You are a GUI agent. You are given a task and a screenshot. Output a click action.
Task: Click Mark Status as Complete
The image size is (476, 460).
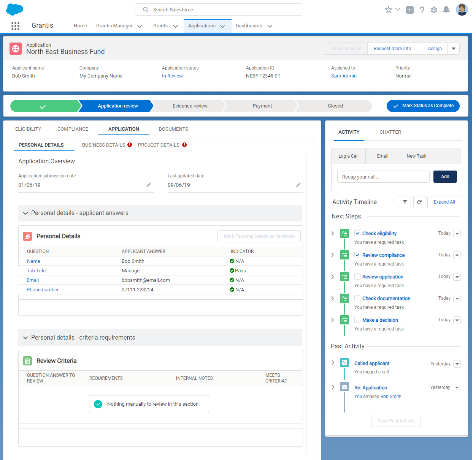(x=423, y=106)
